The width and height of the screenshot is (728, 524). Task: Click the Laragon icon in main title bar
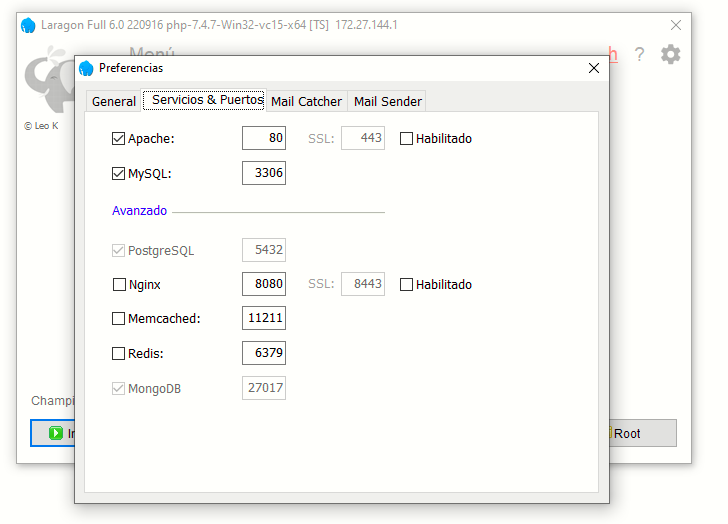click(x=28, y=25)
